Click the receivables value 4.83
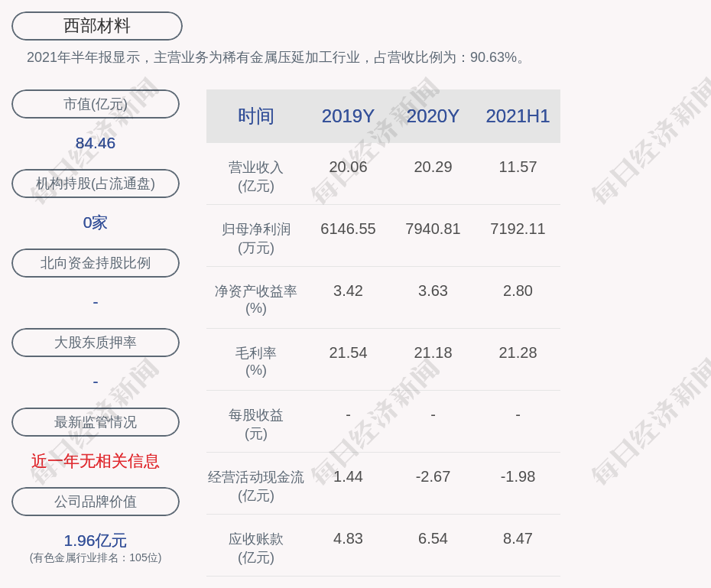Image resolution: width=711 pixels, height=588 pixels. tap(348, 538)
